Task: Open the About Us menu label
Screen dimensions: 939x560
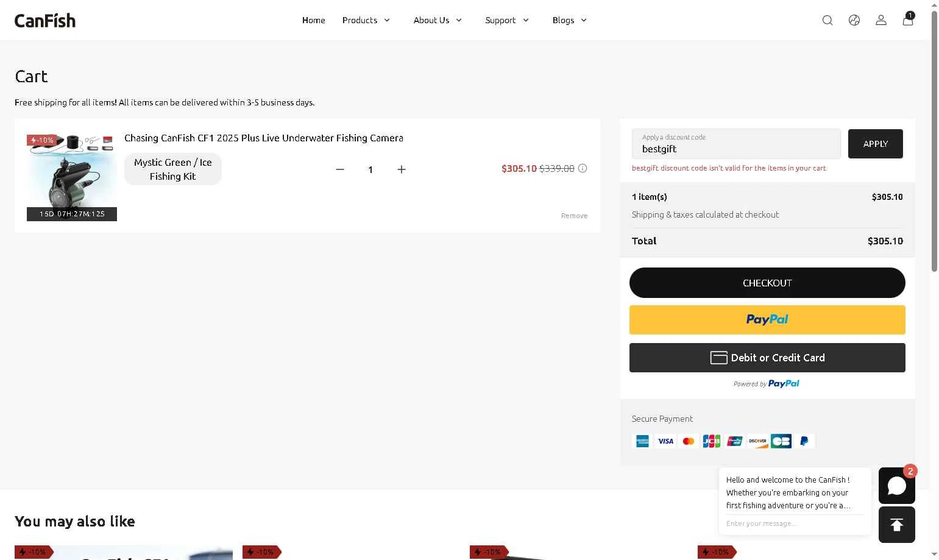Action: pyautogui.click(x=431, y=20)
